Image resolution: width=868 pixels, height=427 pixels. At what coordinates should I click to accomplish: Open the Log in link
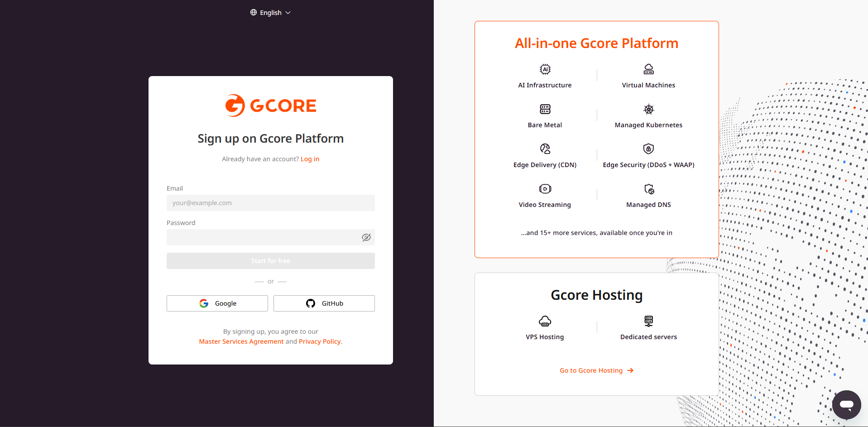pos(310,159)
